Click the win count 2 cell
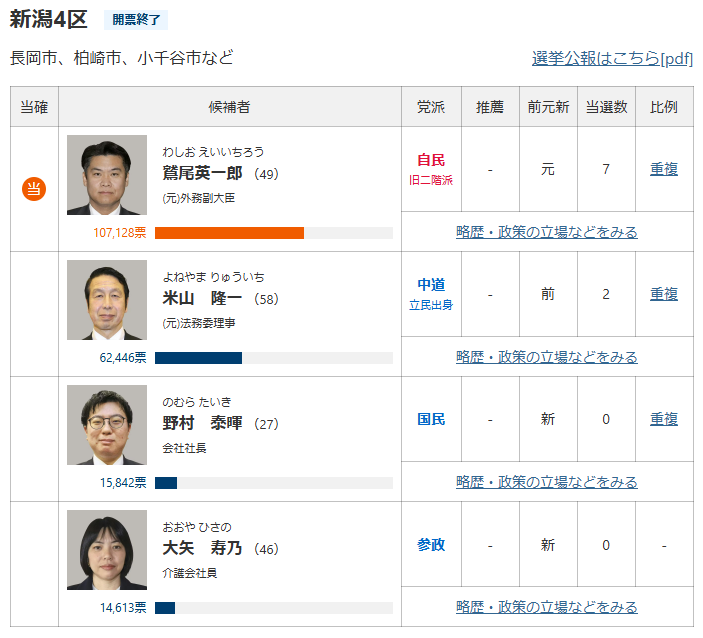The height and width of the screenshot is (638, 703). pos(606,294)
